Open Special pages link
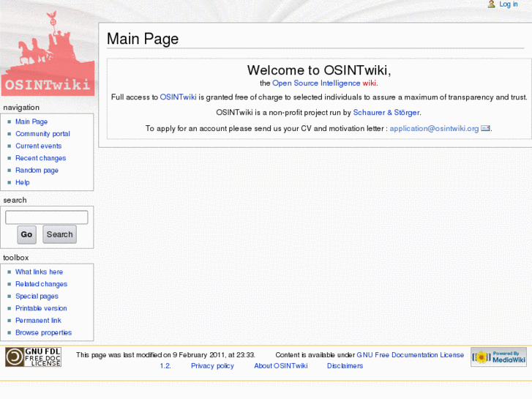 pyautogui.click(x=37, y=296)
